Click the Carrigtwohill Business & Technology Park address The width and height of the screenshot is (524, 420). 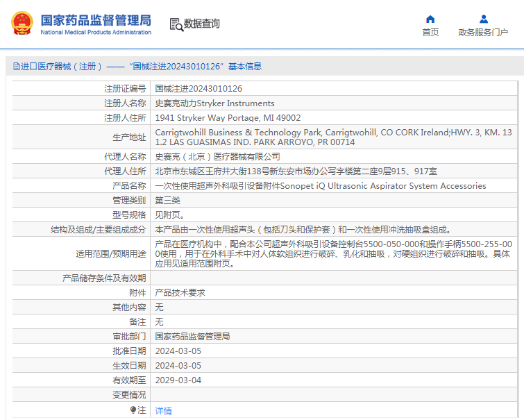click(334, 137)
